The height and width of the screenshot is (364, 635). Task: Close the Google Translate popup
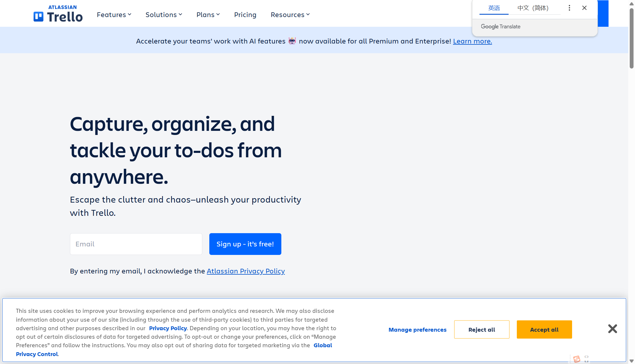pos(584,8)
